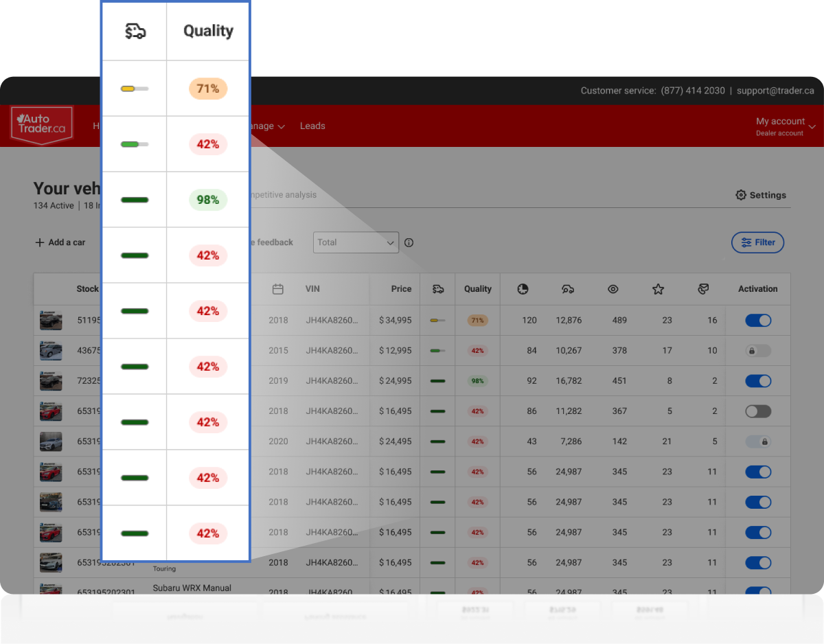Open the Filter button
Screen dimensions: 824x644
(757, 242)
